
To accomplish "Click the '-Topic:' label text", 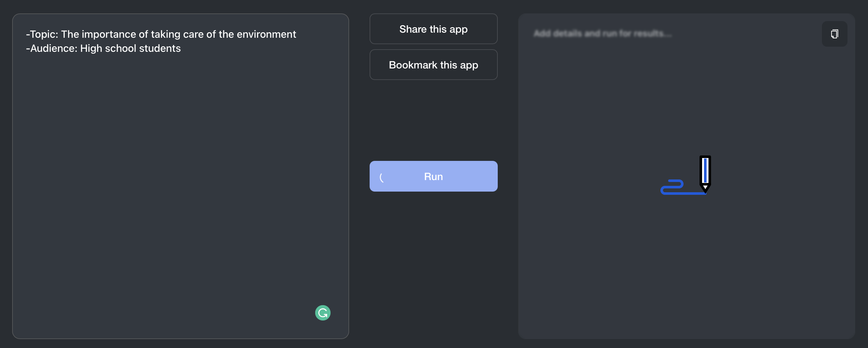I will 42,34.
